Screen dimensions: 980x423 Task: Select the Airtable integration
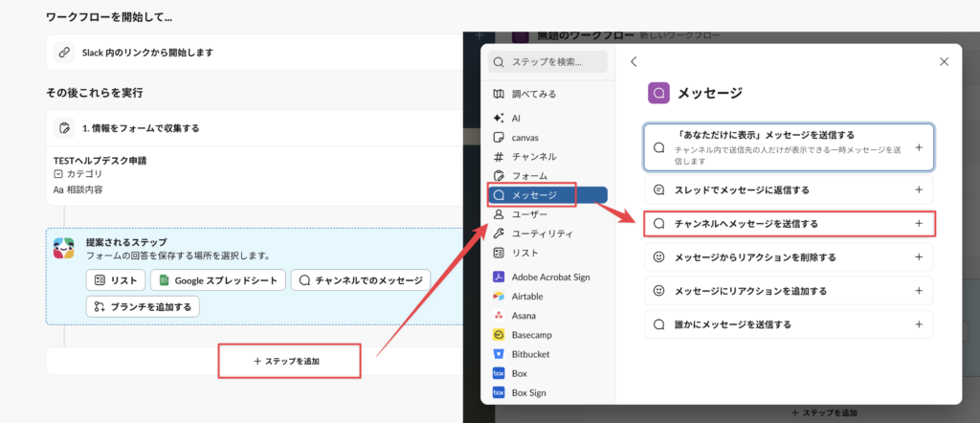[528, 297]
